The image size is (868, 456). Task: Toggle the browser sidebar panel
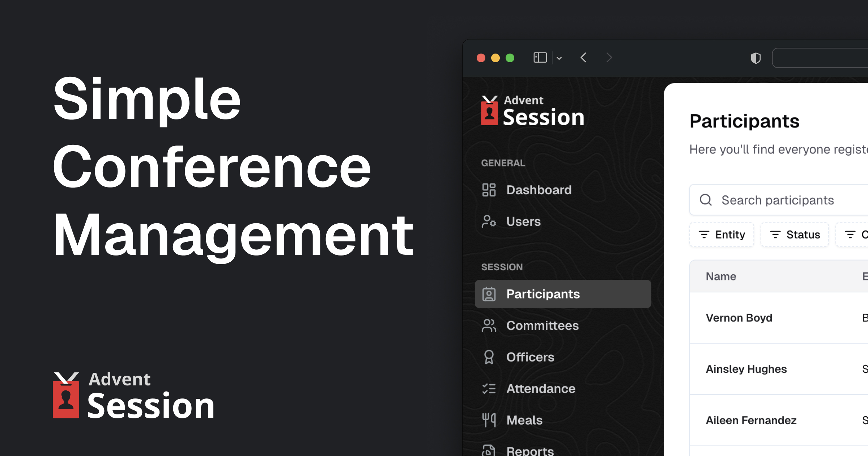[539, 58]
